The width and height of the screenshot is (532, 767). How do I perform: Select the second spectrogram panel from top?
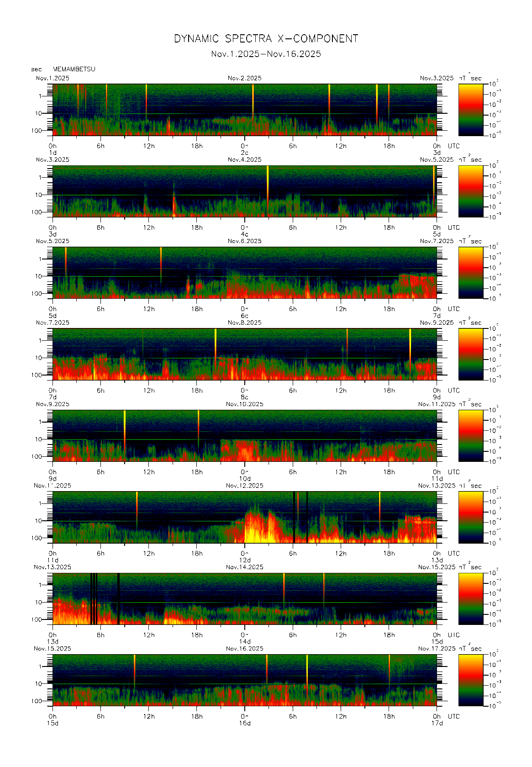coord(244,191)
